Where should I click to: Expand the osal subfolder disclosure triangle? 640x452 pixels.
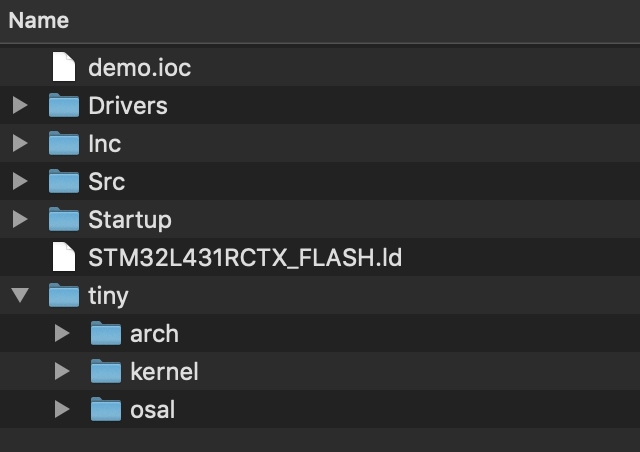(x=62, y=410)
